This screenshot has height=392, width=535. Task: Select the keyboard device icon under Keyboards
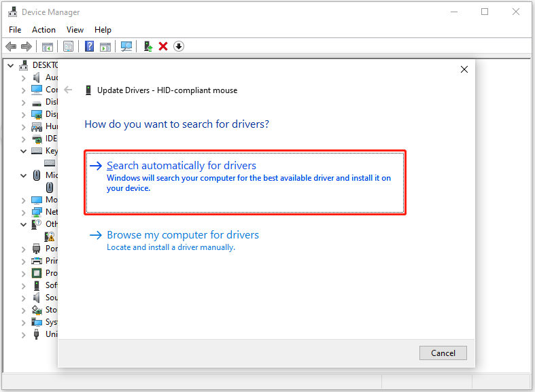(50, 163)
